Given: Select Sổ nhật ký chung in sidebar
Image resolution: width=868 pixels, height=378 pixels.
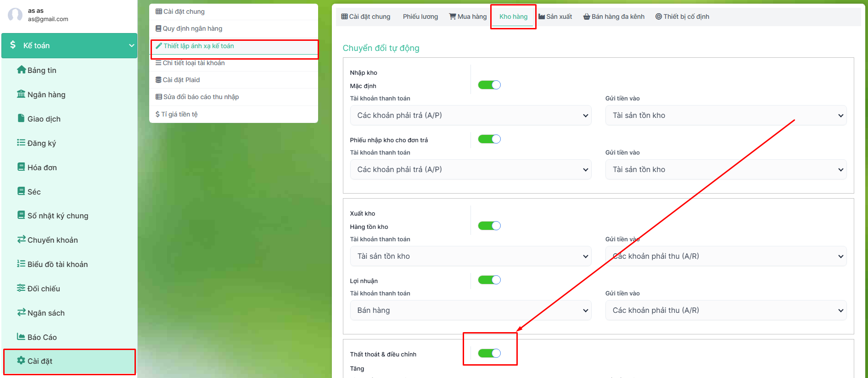Looking at the screenshot, I should tap(57, 216).
